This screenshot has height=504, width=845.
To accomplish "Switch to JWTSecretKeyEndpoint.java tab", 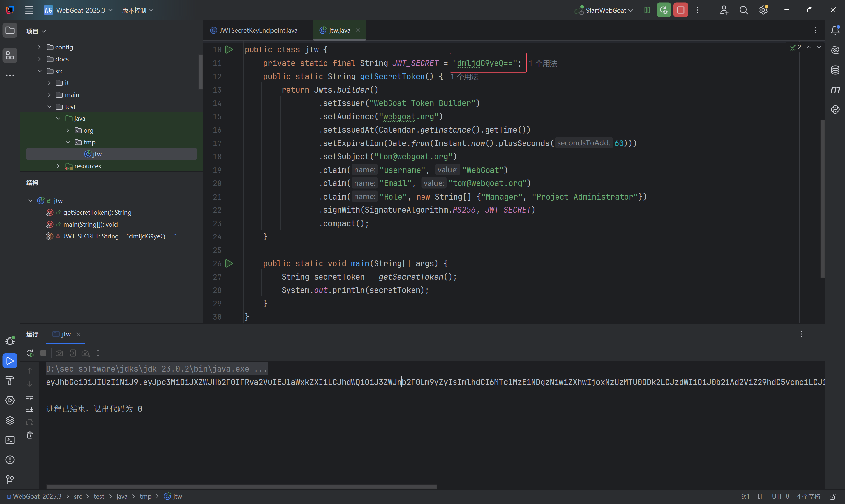I will [x=254, y=30].
